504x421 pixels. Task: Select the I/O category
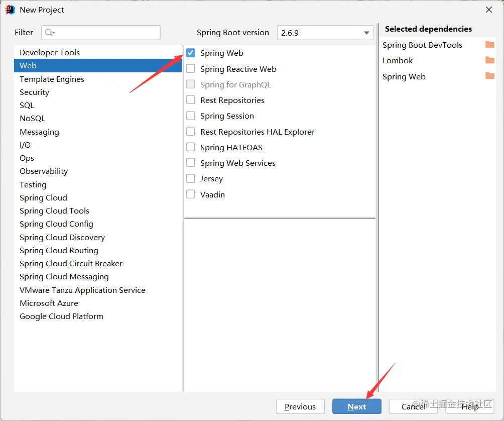tap(98, 145)
